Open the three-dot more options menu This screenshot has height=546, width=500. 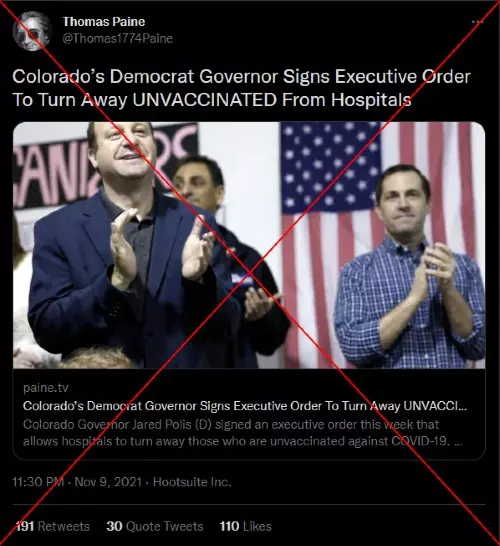(x=477, y=22)
